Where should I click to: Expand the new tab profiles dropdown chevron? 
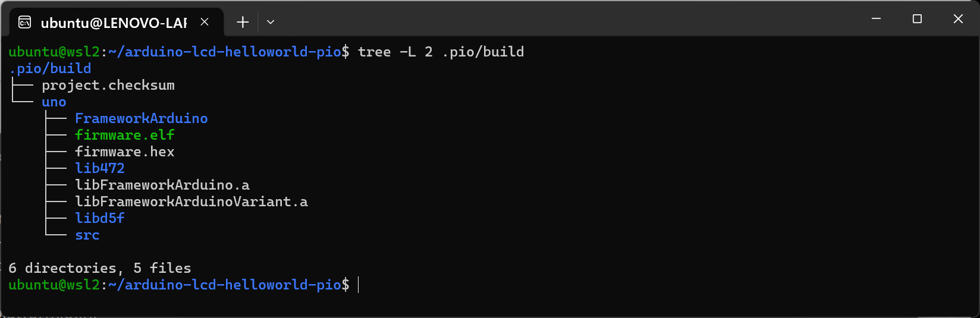tap(271, 23)
